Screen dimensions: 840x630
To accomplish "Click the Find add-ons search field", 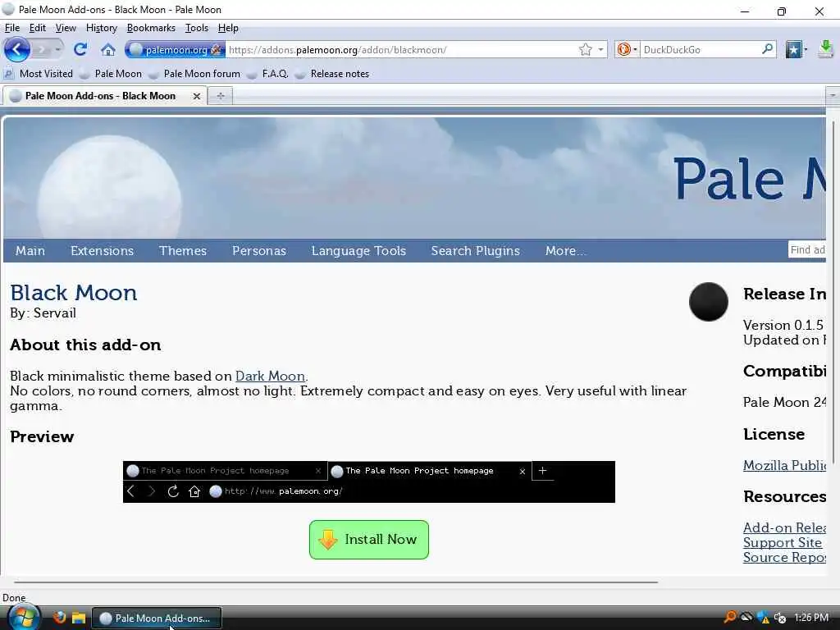I will click(807, 249).
